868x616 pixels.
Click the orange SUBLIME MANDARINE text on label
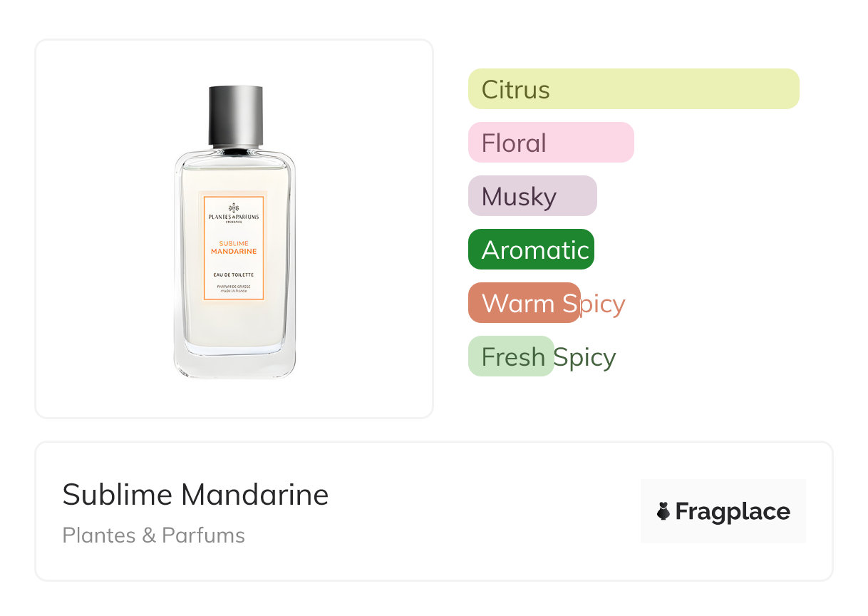point(234,247)
